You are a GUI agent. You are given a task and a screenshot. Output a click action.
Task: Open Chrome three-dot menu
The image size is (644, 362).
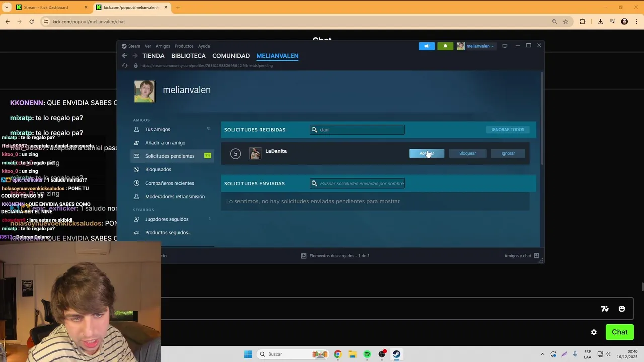[637, 22]
